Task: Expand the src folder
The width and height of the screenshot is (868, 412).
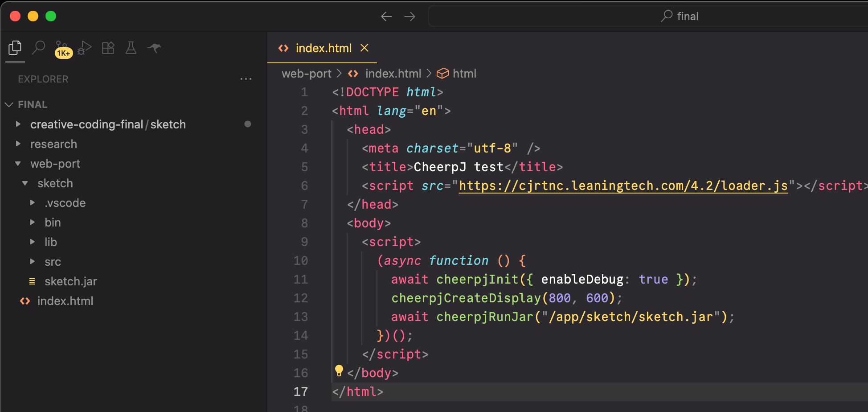Action: [53, 262]
